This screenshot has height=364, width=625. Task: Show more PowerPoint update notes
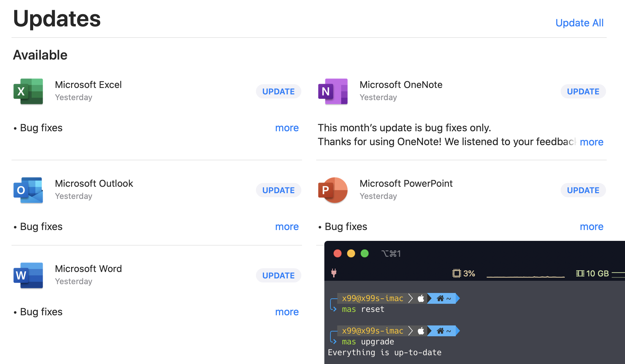click(x=591, y=227)
